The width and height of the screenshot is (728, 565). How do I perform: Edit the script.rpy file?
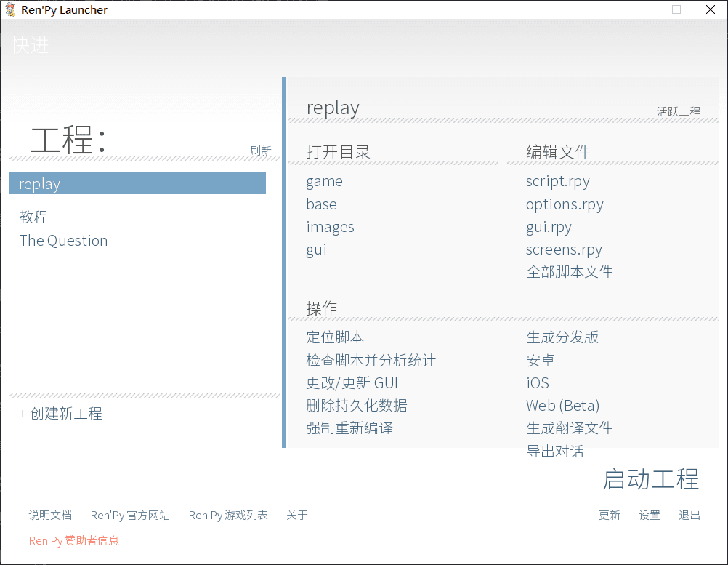[557, 181]
